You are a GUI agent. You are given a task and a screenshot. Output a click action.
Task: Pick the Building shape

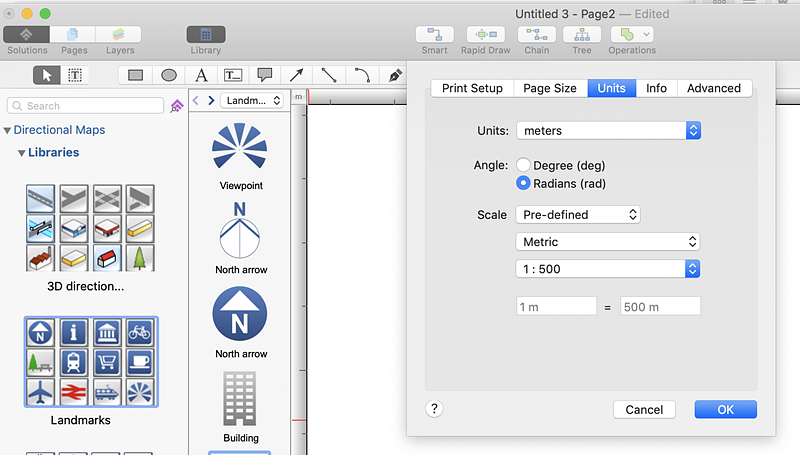[240, 399]
